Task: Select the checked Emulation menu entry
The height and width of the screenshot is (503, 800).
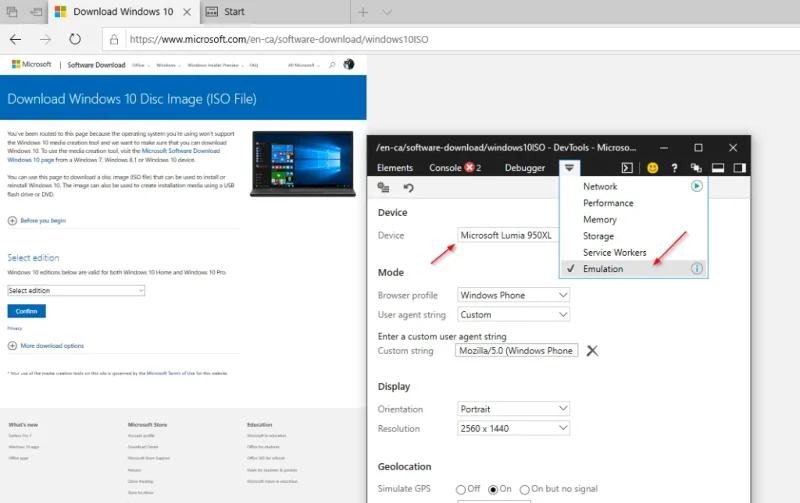Action: pyautogui.click(x=633, y=268)
